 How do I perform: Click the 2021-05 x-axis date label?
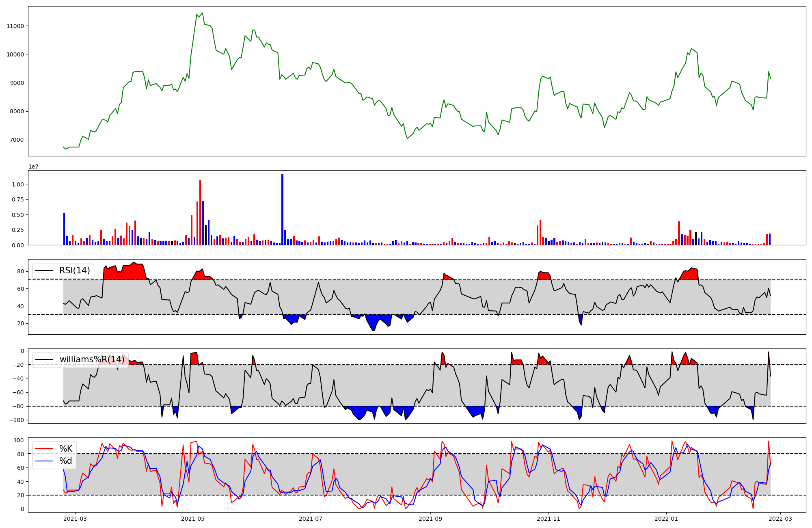tap(193, 518)
